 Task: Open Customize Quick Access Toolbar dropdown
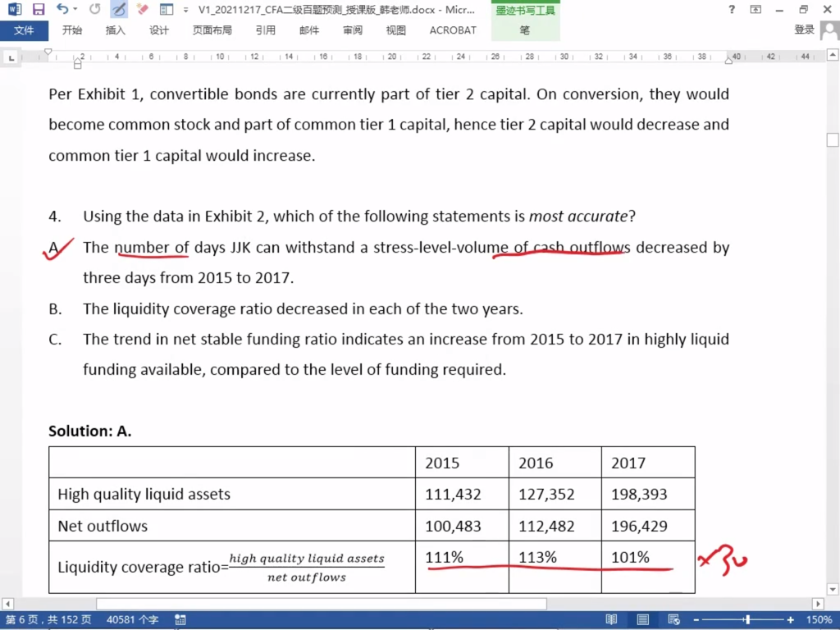click(184, 10)
